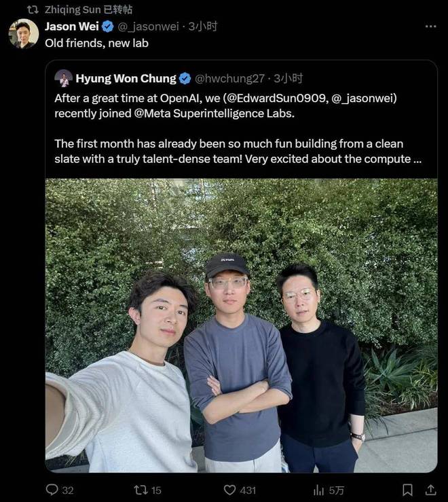Bookmark this post
The image size is (448, 502).
pos(407,489)
